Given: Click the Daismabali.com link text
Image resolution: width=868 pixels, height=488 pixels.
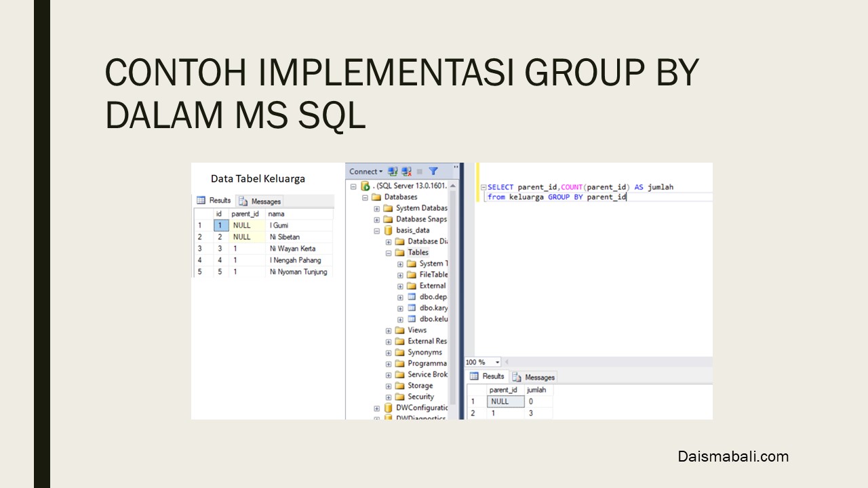Looking at the screenshot, I should (x=733, y=457).
